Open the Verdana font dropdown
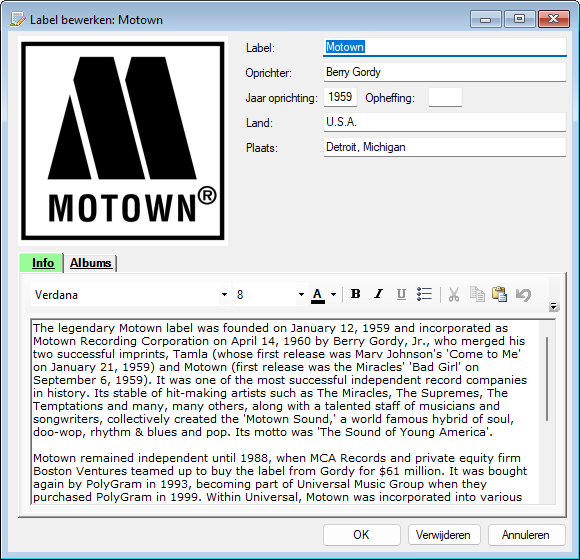 (224, 295)
